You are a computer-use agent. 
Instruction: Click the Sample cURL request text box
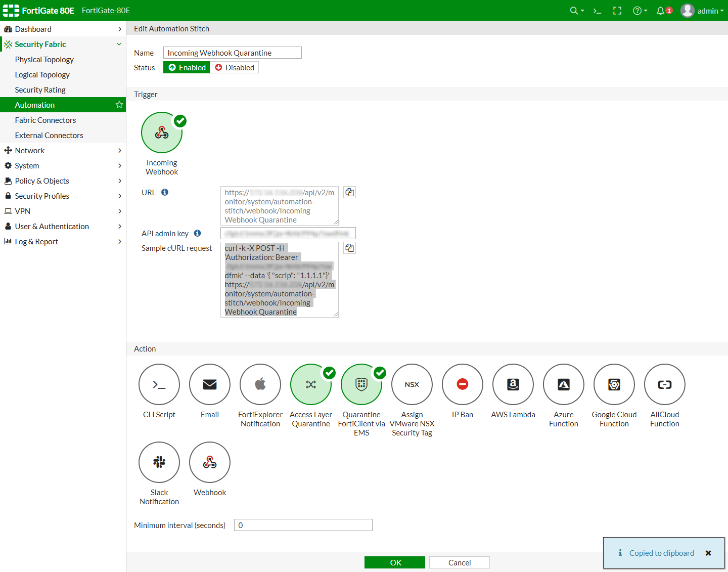tap(280, 280)
